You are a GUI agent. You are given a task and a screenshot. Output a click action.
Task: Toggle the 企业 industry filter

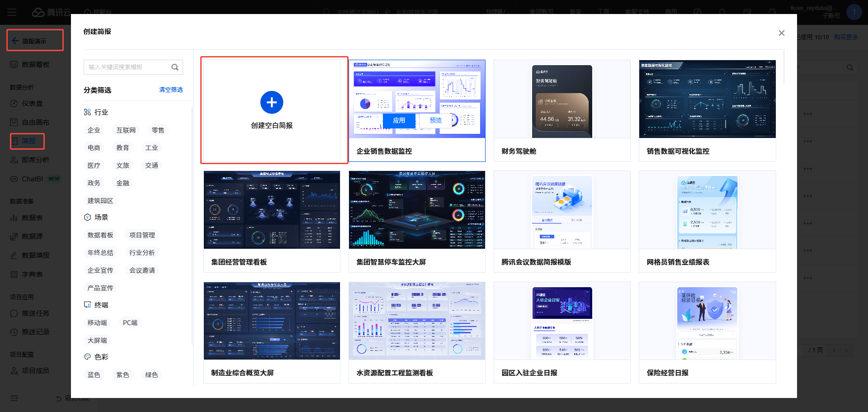coord(94,130)
